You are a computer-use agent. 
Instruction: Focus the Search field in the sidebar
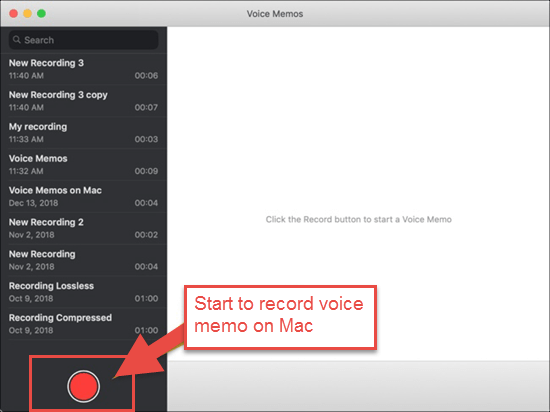coord(83,40)
